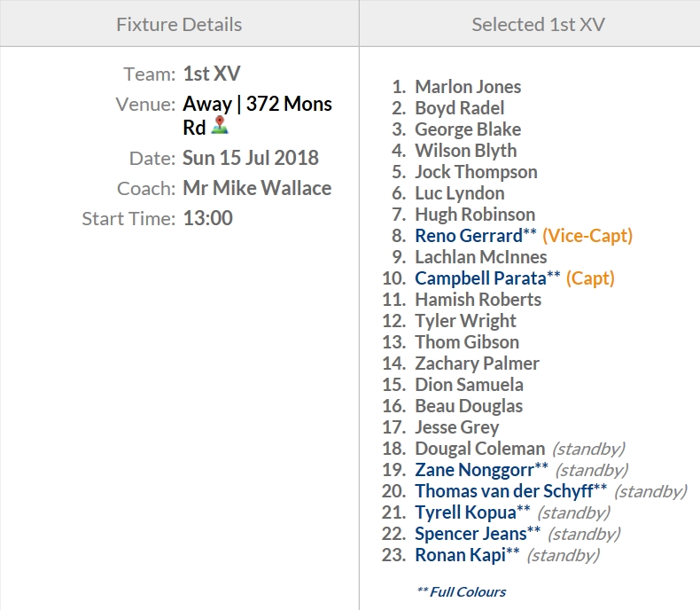The height and width of the screenshot is (610, 700).
Task: Open Zane Nonggorr's profile link
Action: point(474,470)
